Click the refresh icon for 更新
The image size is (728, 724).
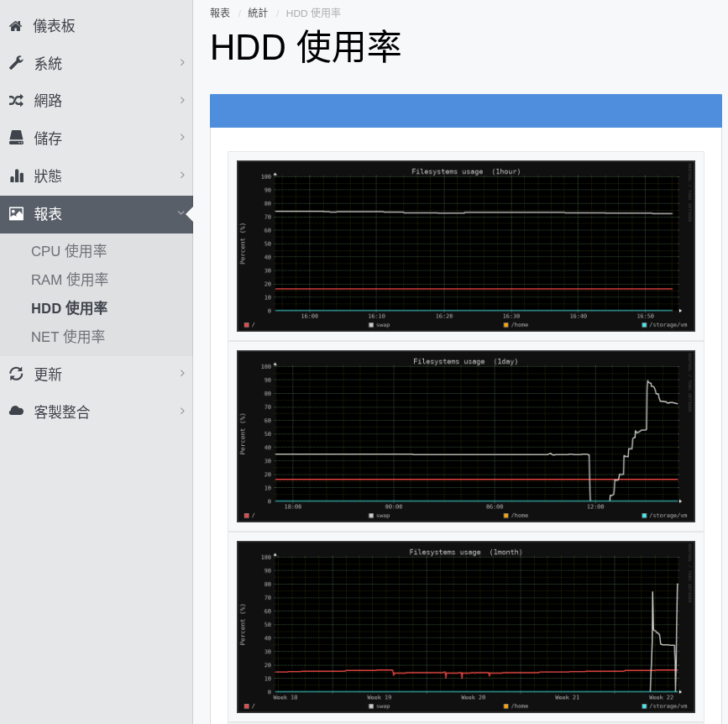[x=16, y=374]
